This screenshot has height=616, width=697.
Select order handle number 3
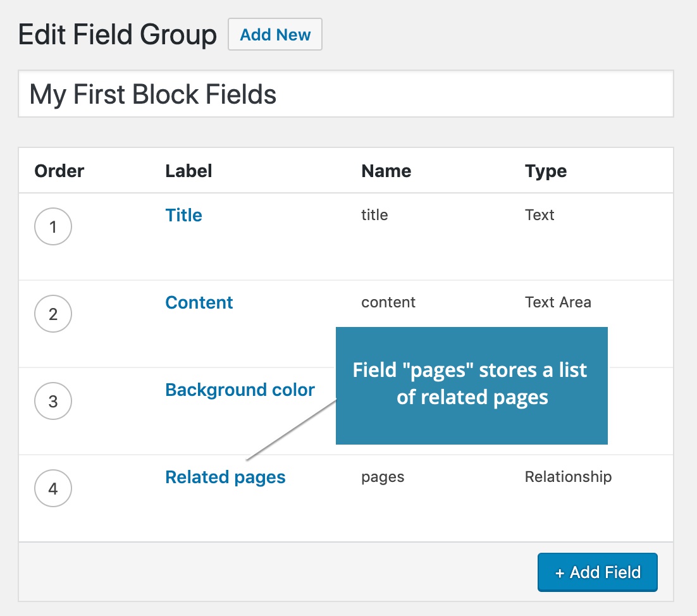(53, 402)
